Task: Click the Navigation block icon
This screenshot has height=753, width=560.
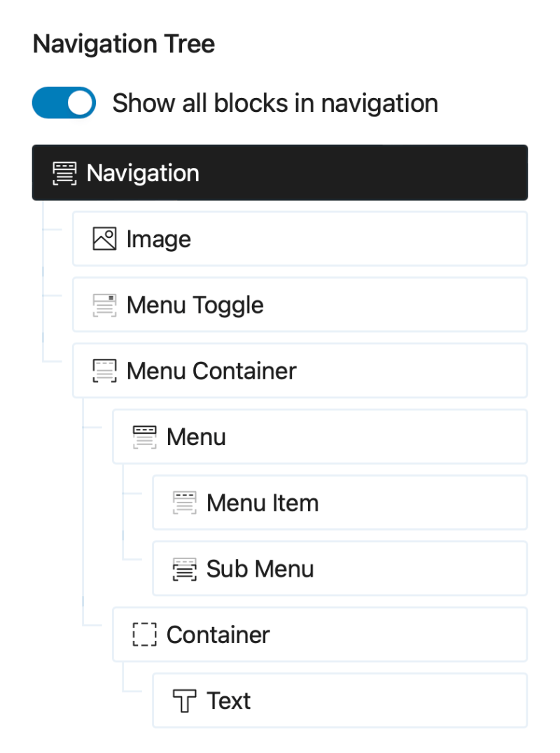Action: point(65,173)
